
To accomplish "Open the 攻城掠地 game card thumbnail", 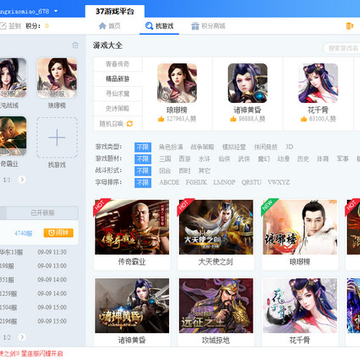I will tap(216, 306).
